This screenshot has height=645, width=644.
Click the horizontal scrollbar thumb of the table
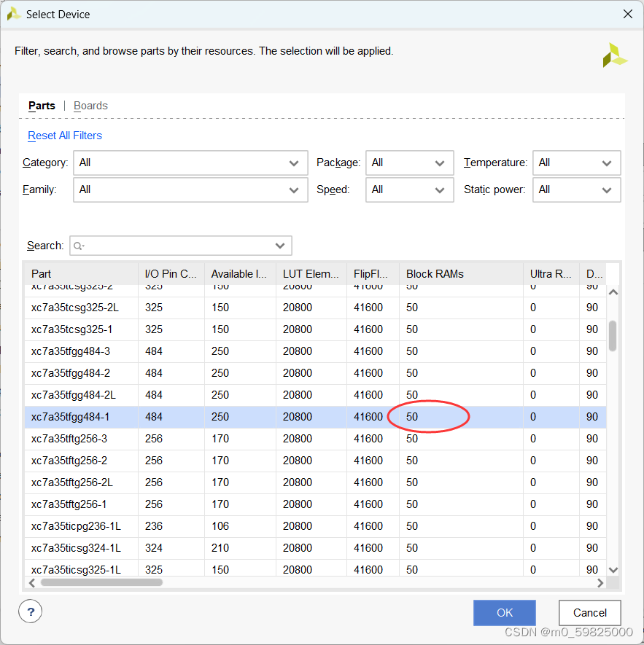[x=101, y=582]
